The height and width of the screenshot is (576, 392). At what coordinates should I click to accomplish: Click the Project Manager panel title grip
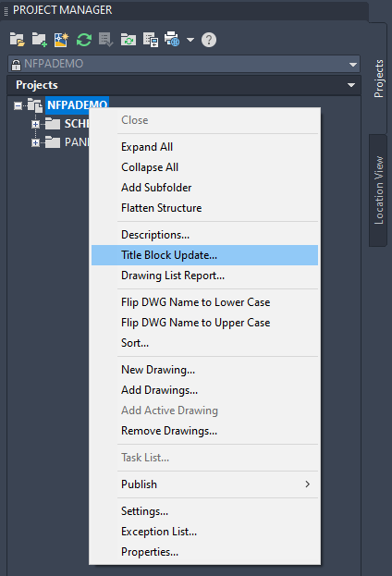point(6,11)
